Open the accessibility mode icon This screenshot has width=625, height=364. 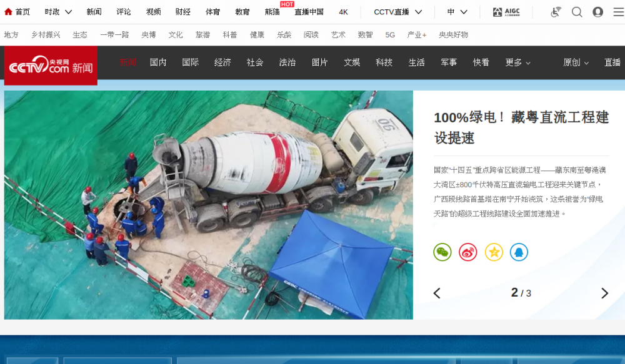[x=556, y=12]
